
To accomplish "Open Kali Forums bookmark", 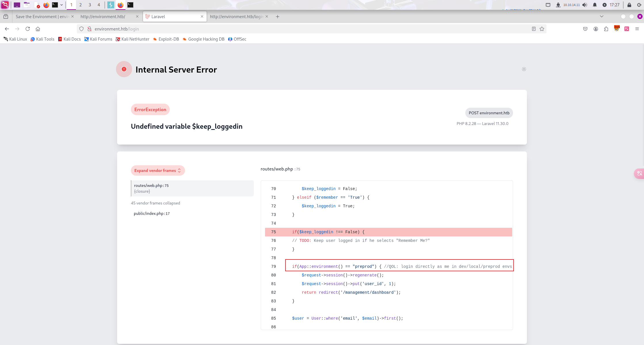I will 98,39.
